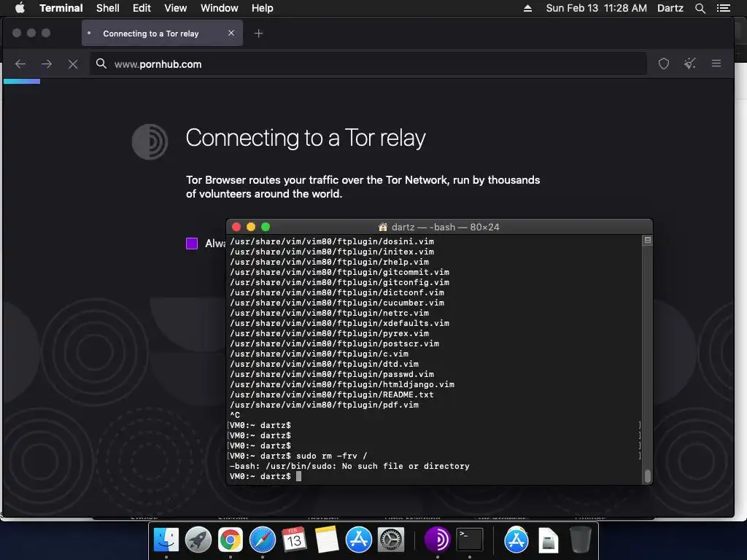Click the README.txt path line in Terminal

[x=332, y=394]
